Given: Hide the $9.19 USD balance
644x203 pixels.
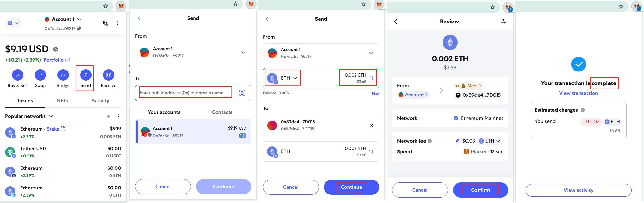Looking at the screenshot, I should pos(56,49).
